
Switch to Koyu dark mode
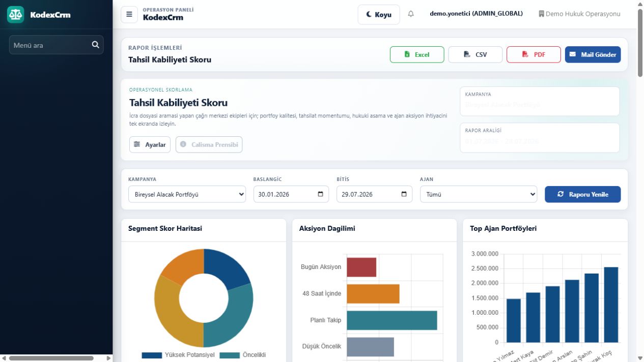click(379, 15)
